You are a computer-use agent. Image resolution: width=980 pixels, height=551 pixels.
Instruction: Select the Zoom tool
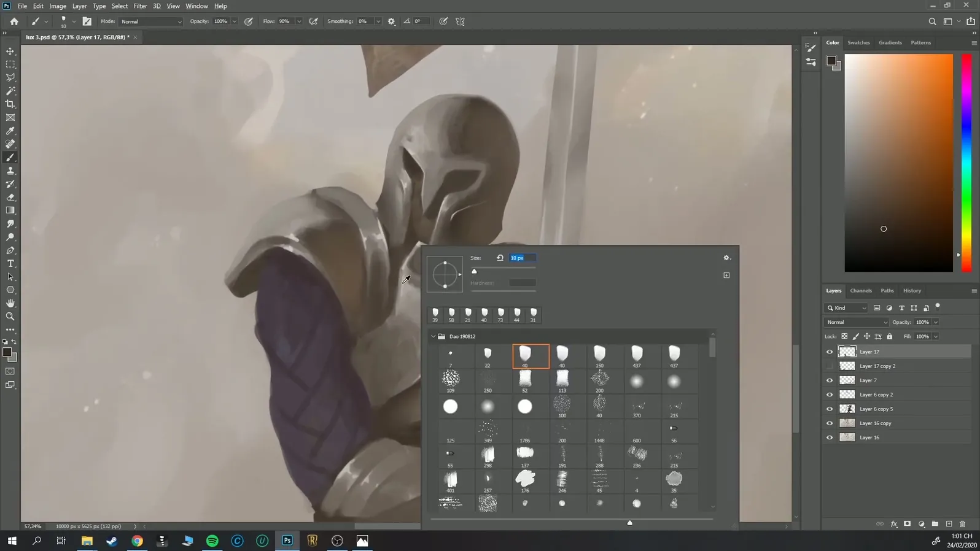(10, 317)
